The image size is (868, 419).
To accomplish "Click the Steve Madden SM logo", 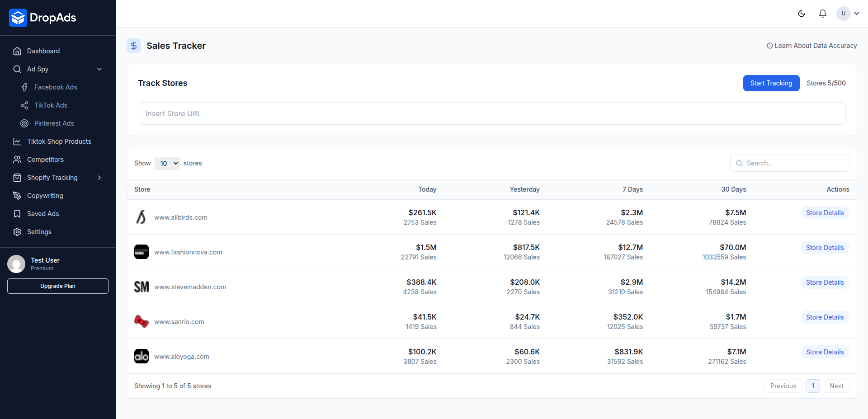I will click(142, 287).
